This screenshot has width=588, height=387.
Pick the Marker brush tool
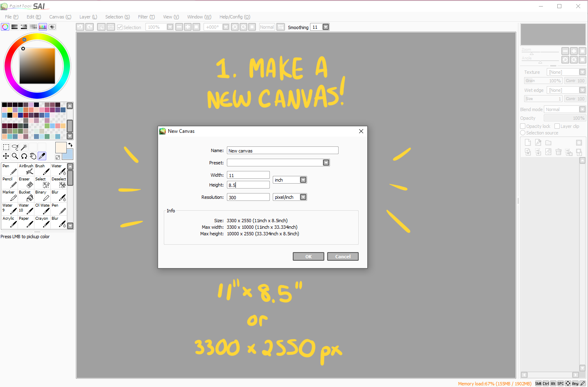point(9,196)
